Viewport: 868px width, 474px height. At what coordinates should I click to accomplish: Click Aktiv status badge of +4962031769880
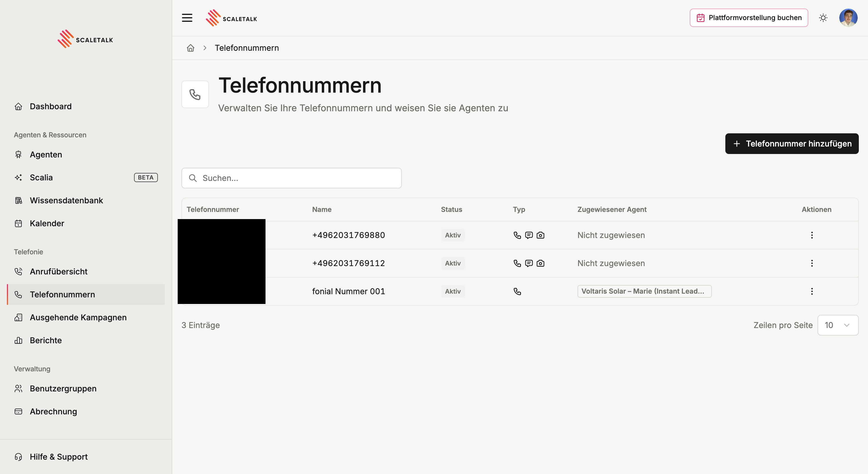click(453, 235)
